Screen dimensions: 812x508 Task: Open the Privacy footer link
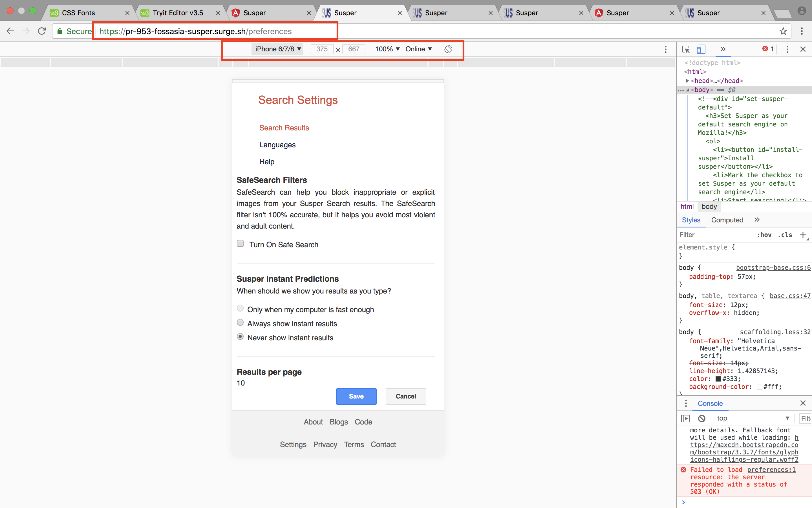point(325,444)
